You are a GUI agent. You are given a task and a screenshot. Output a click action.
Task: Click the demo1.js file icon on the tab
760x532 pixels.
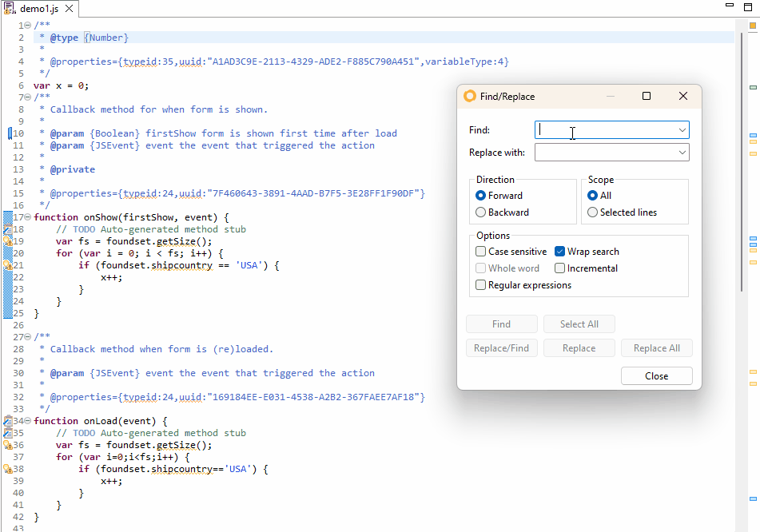point(10,8)
